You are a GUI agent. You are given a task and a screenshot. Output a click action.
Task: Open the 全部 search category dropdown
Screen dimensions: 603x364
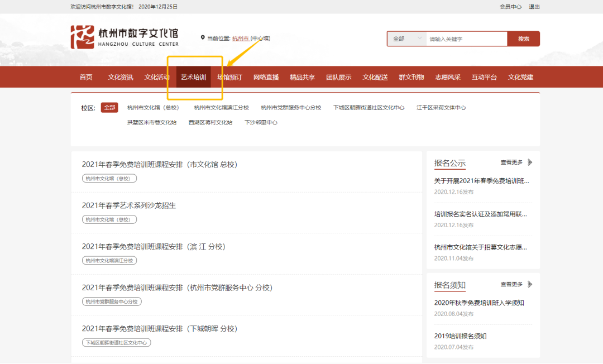(406, 39)
